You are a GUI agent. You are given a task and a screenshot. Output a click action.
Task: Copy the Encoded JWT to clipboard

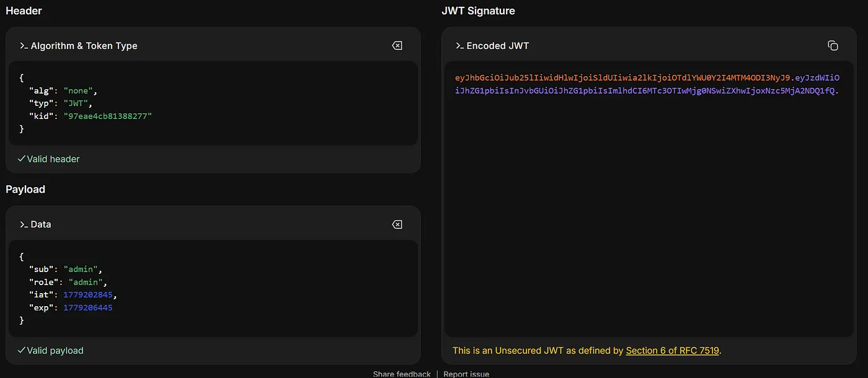pos(833,46)
